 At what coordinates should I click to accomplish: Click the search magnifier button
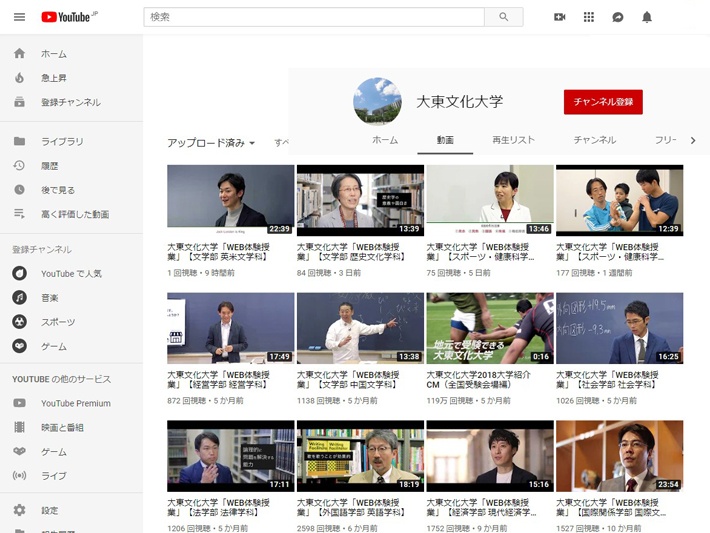pyautogui.click(x=503, y=17)
